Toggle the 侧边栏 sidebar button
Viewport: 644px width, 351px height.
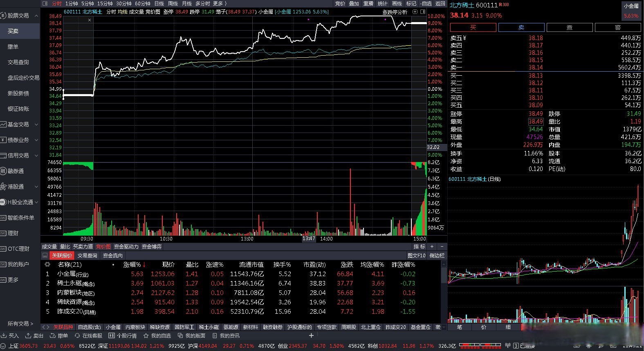[437, 255]
